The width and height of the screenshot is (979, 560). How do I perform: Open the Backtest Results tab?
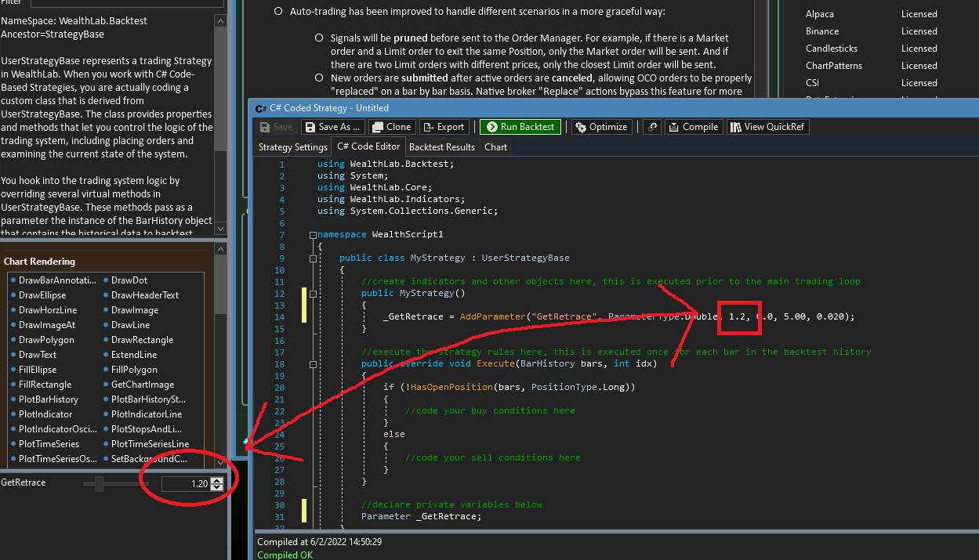tap(442, 147)
